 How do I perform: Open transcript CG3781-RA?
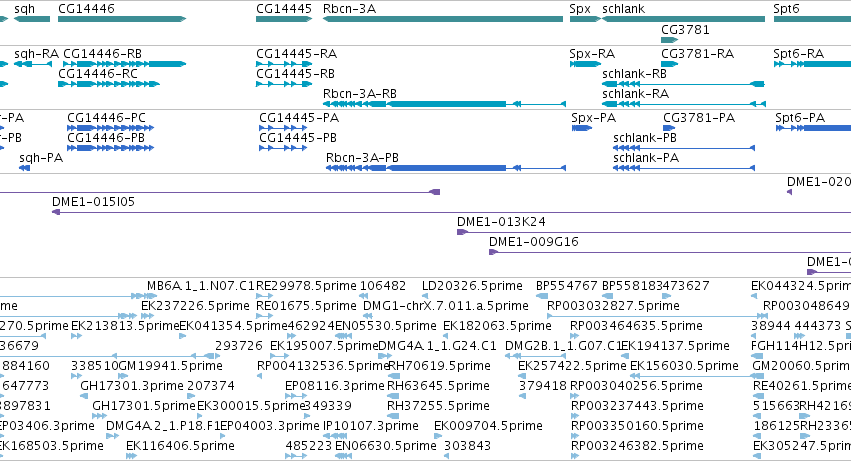pyautogui.click(x=697, y=54)
